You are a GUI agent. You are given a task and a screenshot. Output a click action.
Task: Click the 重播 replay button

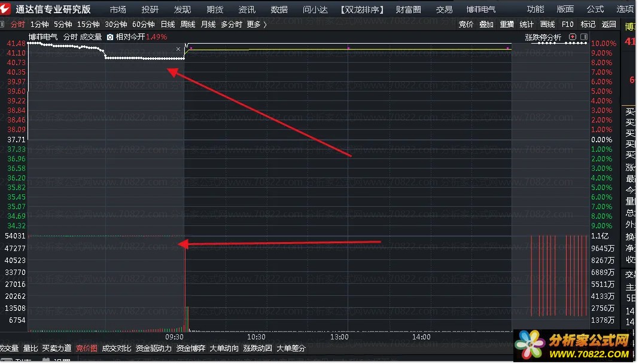pos(507,25)
